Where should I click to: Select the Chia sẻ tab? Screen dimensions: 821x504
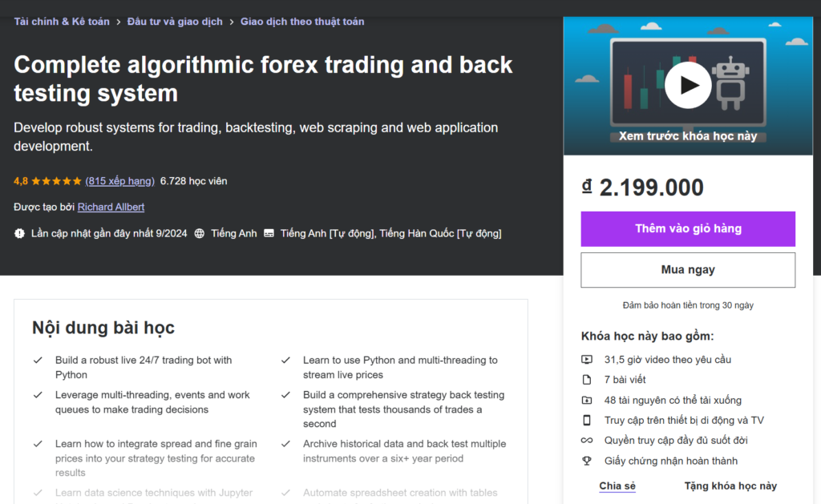(617, 486)
